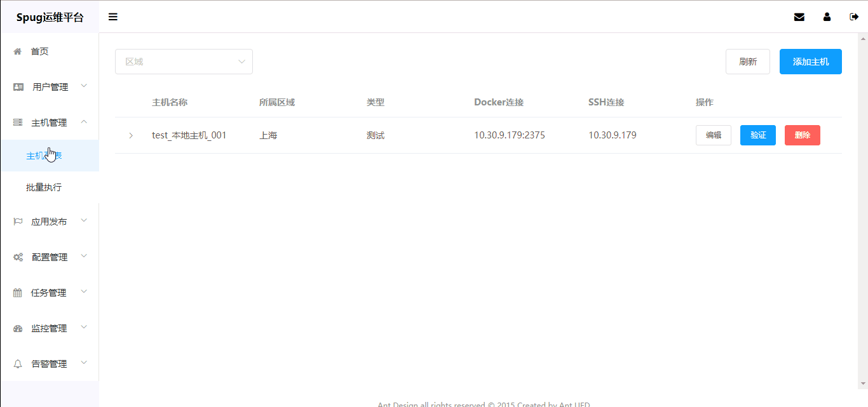Screen dimensions: 868x407
Task: Open the user profile icon
Action: point(827,17)
